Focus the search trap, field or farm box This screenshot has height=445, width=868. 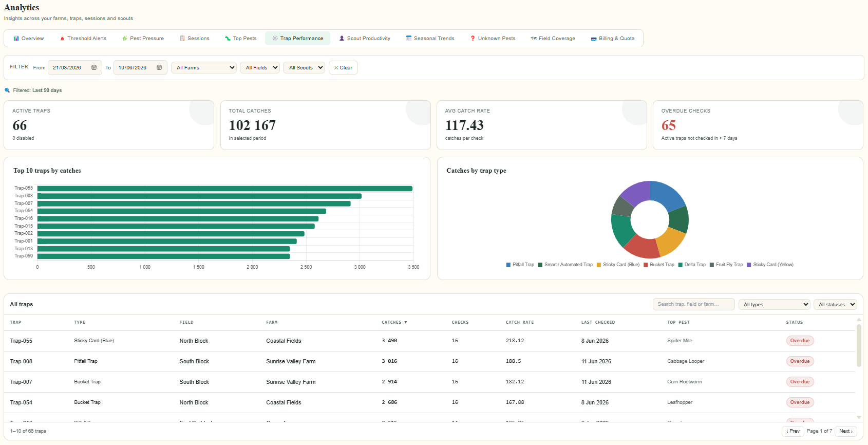694,304
